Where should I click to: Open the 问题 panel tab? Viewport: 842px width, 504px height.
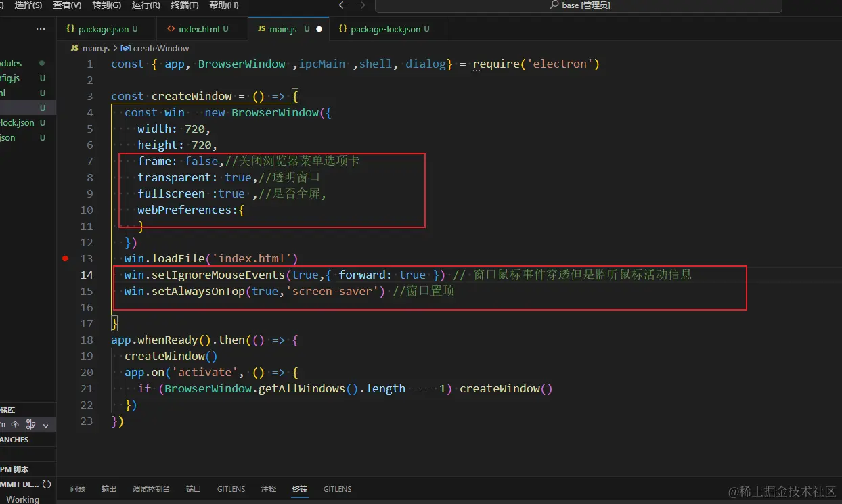(x=78, y=489)
